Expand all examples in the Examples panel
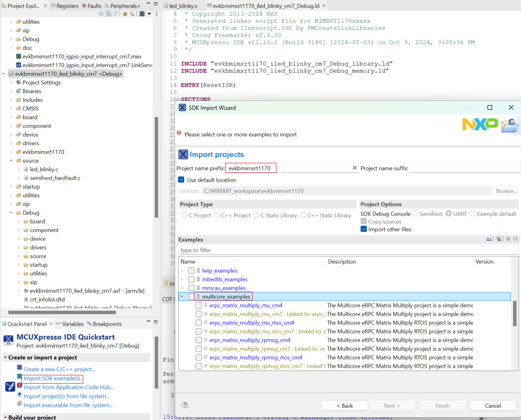The height and width of the screenshot is (420, 521). 508,239
